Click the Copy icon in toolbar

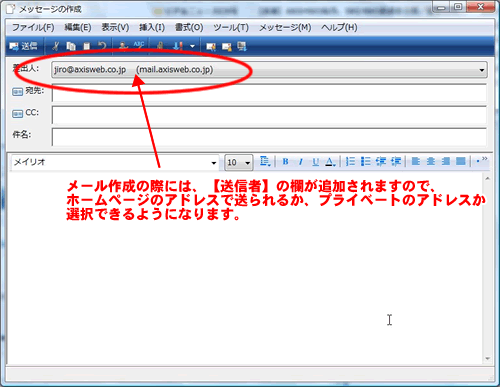point(71,46)
